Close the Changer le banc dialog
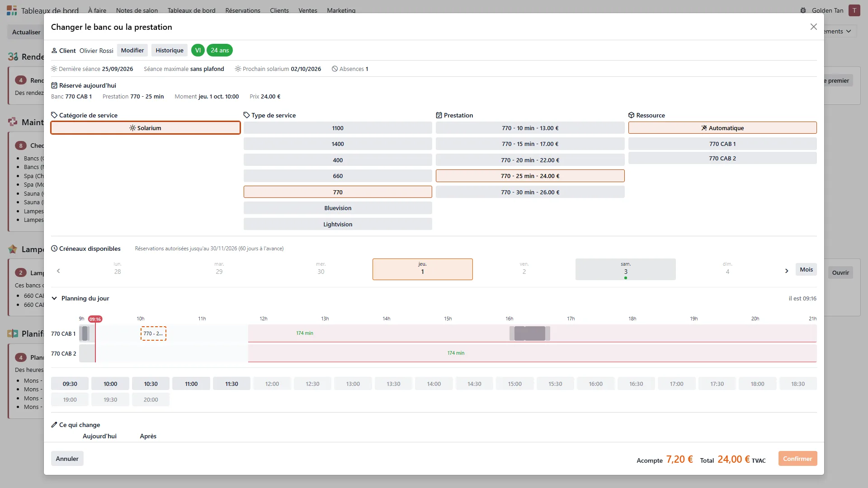This screenshot has height=488, width=868. pyautogui.click(x=813, y=27)
